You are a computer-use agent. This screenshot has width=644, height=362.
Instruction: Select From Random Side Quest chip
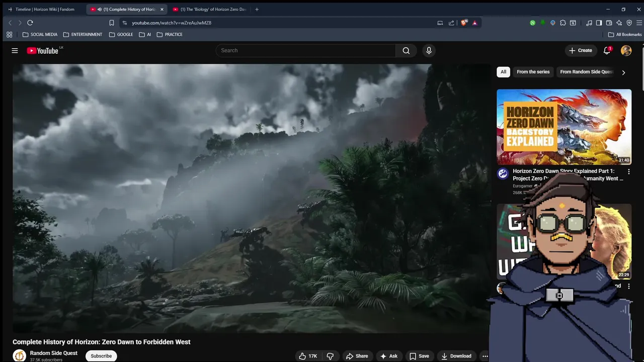(x=586, y=72)
